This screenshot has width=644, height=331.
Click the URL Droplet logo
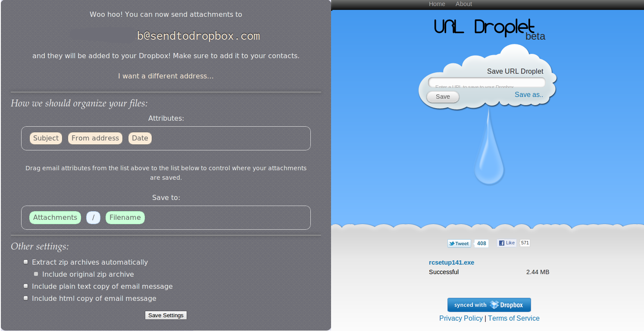pos(485,27)
